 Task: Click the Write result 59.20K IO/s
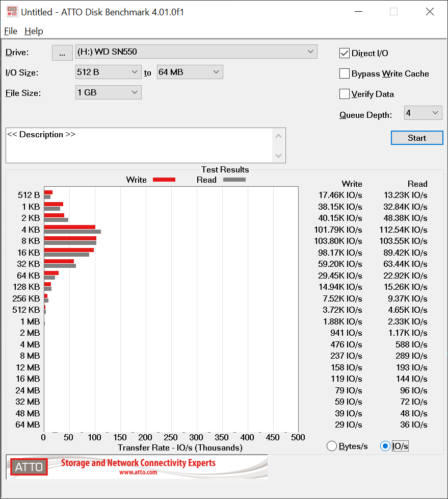coord(340,264)
